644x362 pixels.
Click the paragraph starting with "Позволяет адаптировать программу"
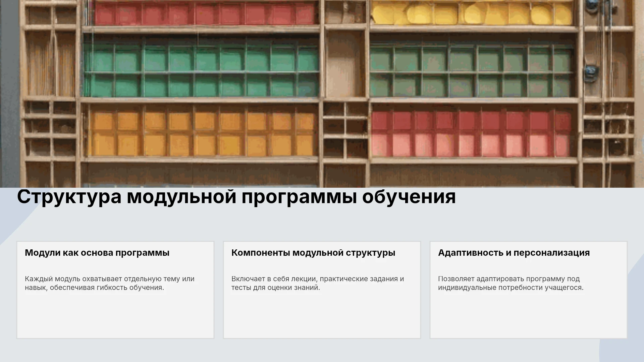point(511,283)
